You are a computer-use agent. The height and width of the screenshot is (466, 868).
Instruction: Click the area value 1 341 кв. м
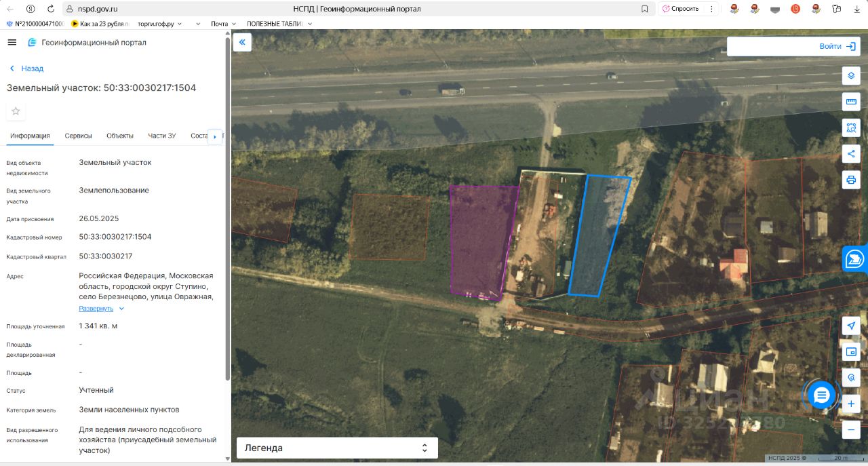pos(98,326)
